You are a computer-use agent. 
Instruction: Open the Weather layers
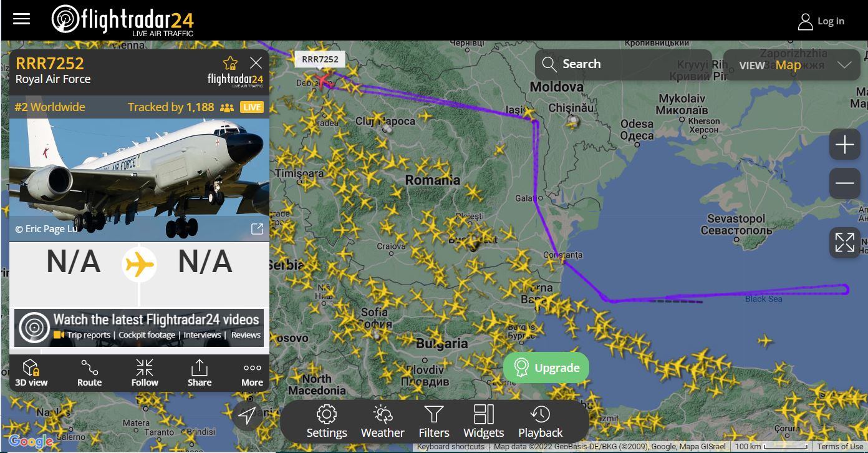click(383, 422)
